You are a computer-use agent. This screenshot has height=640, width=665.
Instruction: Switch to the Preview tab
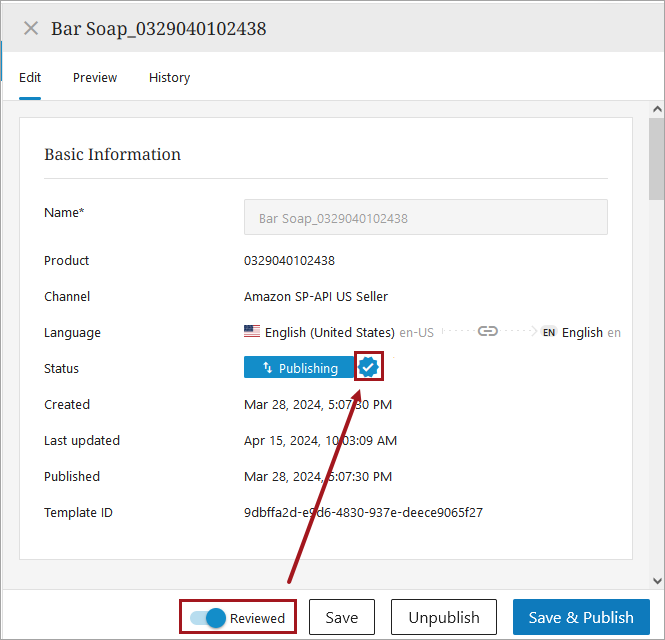(95, 77)
